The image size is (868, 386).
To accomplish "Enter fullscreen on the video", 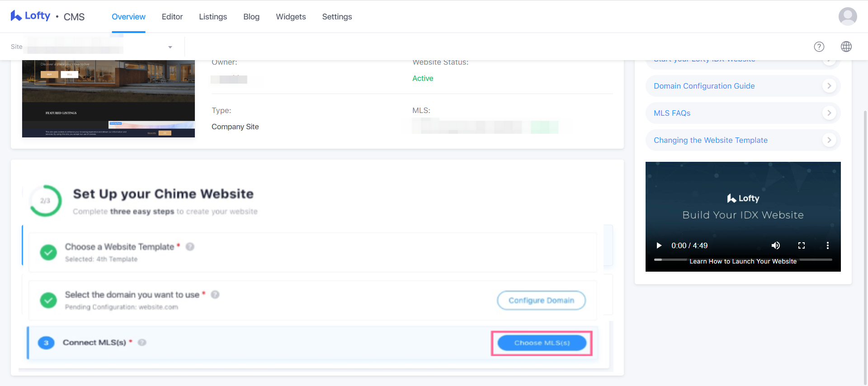I will (x=802, y=245).
